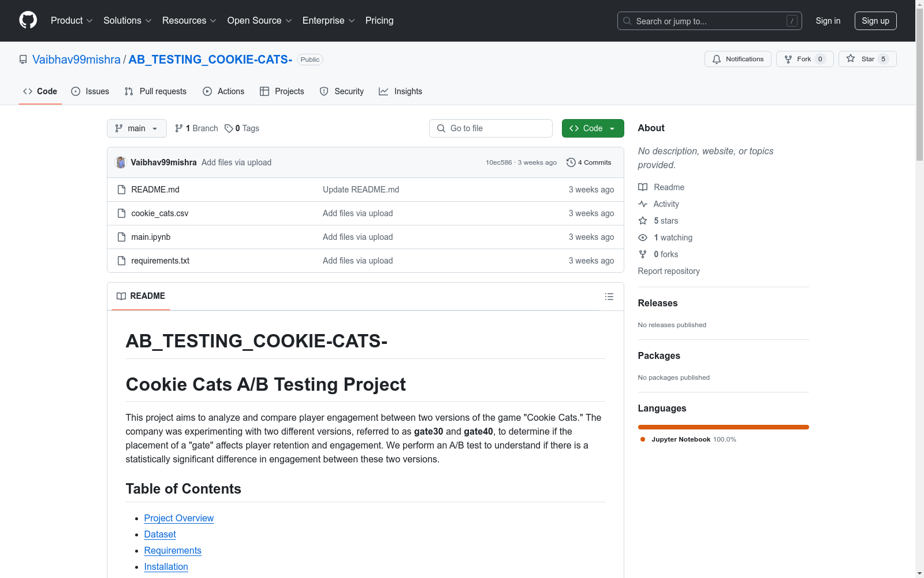Image resolution: width=924 pixels, height=578 pixels.
Task: Open the 10ec586 commit hash
Action: [x=499, y=162]
